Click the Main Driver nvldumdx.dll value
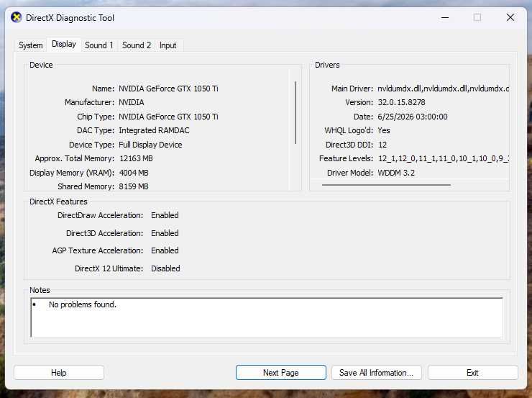This screenshot has width=532, height=398. (443, 89)
